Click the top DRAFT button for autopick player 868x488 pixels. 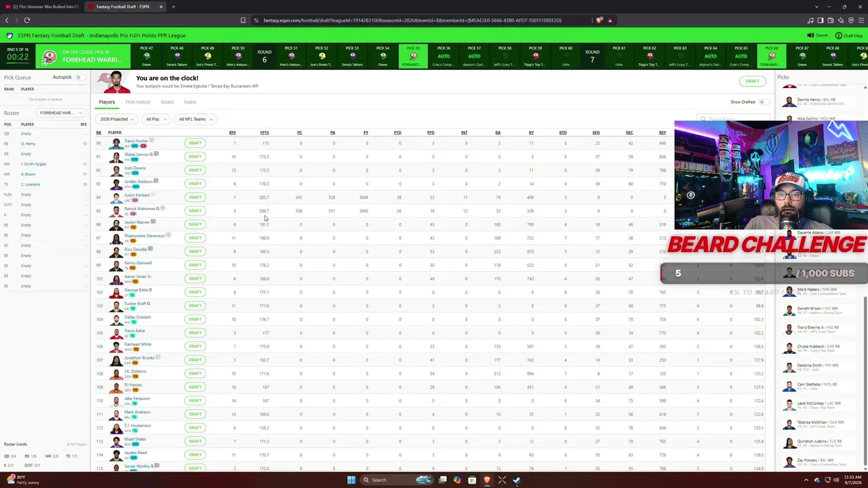752,81
